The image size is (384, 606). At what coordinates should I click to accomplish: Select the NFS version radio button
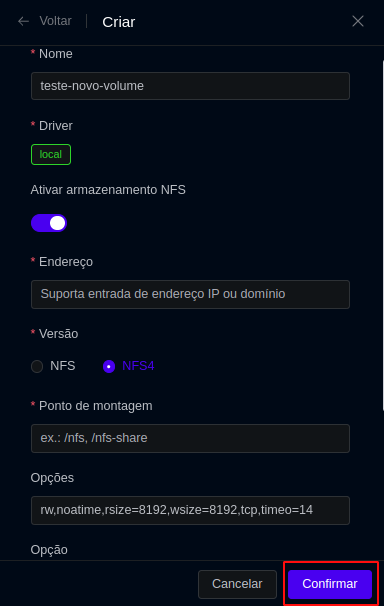pyautogui.click(x=37, y=366)
